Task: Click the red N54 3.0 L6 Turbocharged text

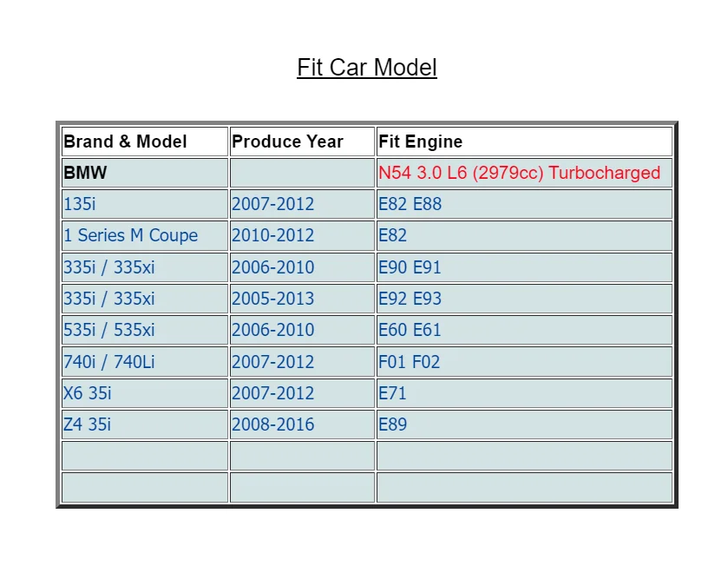Action: (x=519, y=173)
